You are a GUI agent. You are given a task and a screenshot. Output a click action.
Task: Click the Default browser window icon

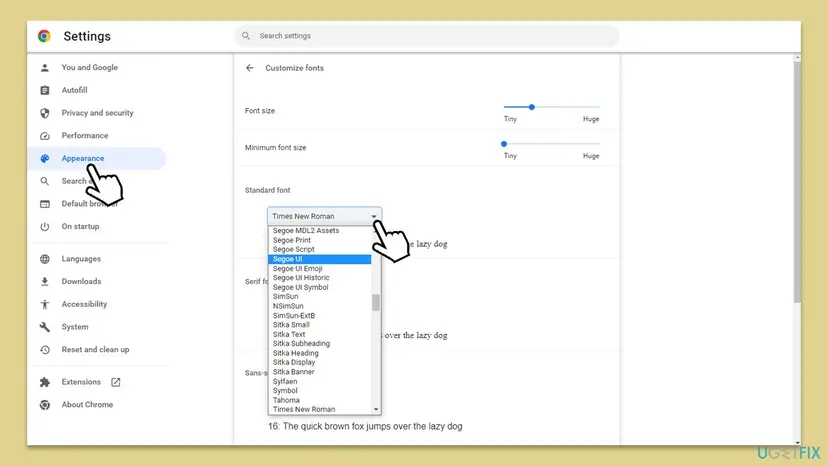click(45, 204)
